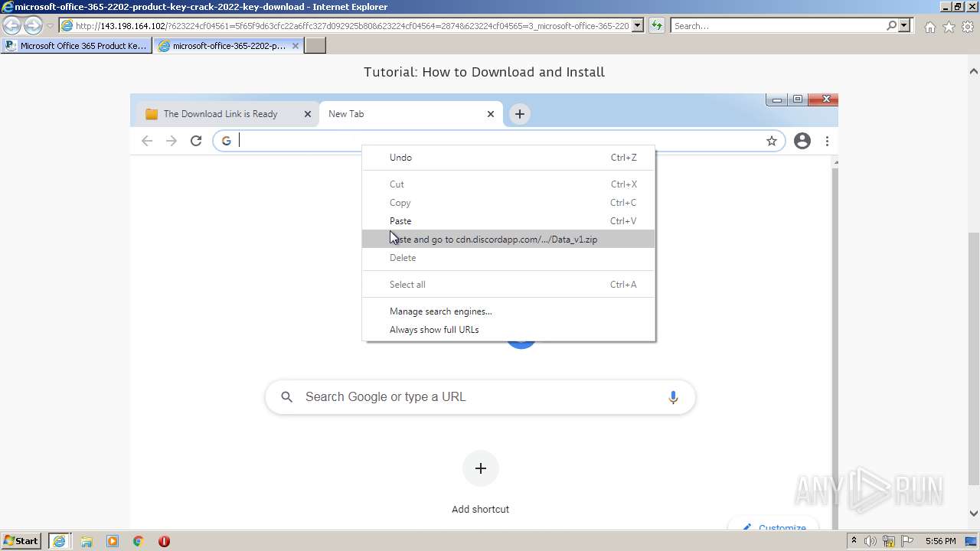Screen dimensions: 980x551
Task: Close 'The Download Link is Ready' tab
Action: coord(308,114)
